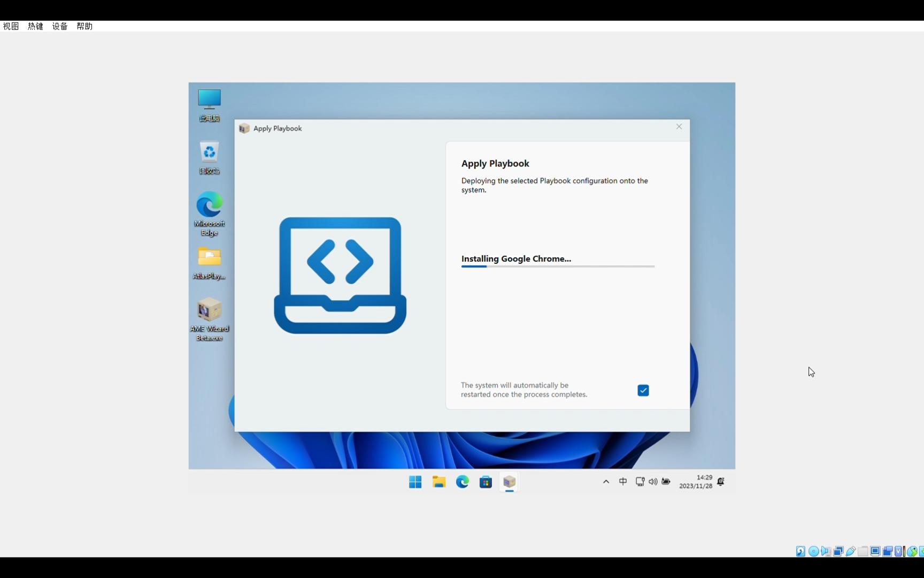Open Microsoft Store from the taskbar

[486, 482]
